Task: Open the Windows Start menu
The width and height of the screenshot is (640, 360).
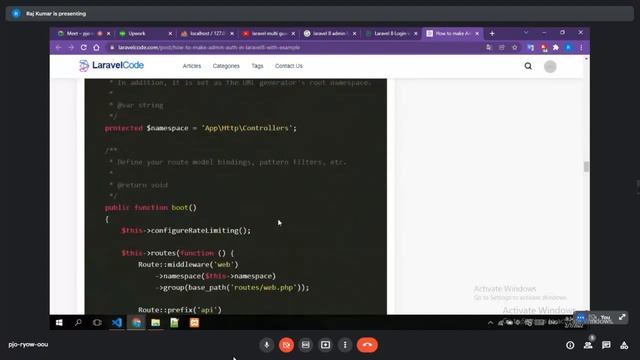Action: point(59,322)
